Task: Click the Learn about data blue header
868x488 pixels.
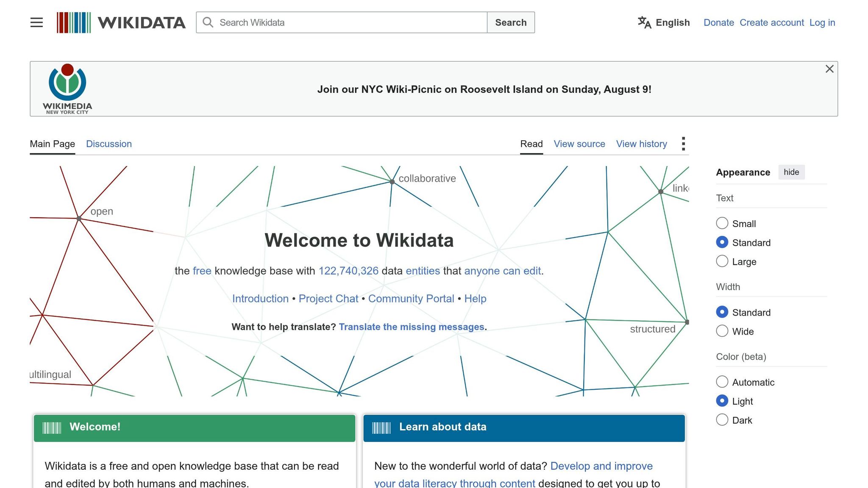Action: coord(524,428)
